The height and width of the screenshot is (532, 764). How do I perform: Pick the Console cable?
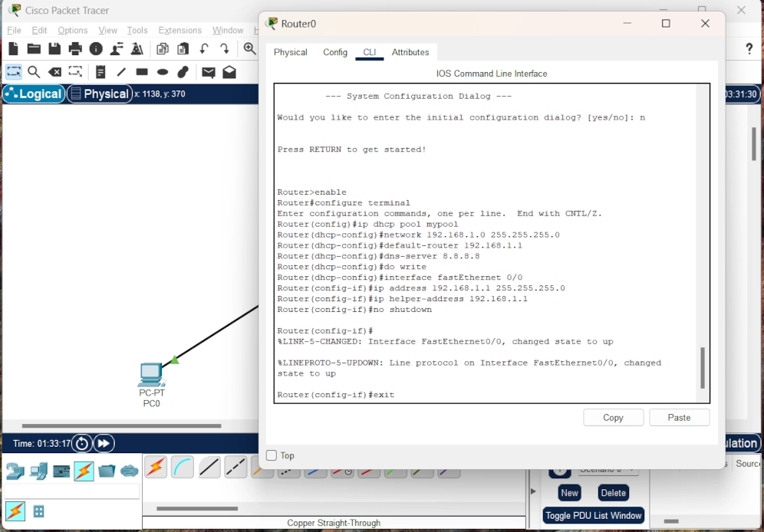click(x=183, y=468)
